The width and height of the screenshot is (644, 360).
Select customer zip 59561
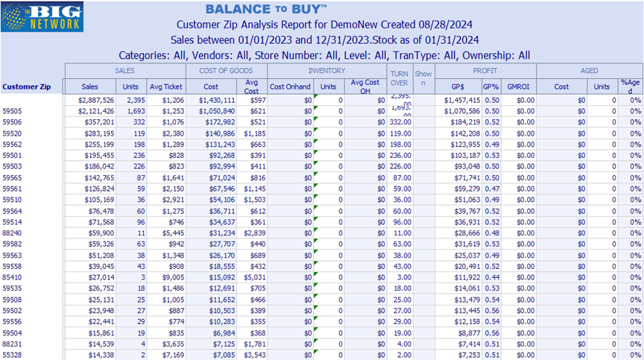(x=13, y=189)
